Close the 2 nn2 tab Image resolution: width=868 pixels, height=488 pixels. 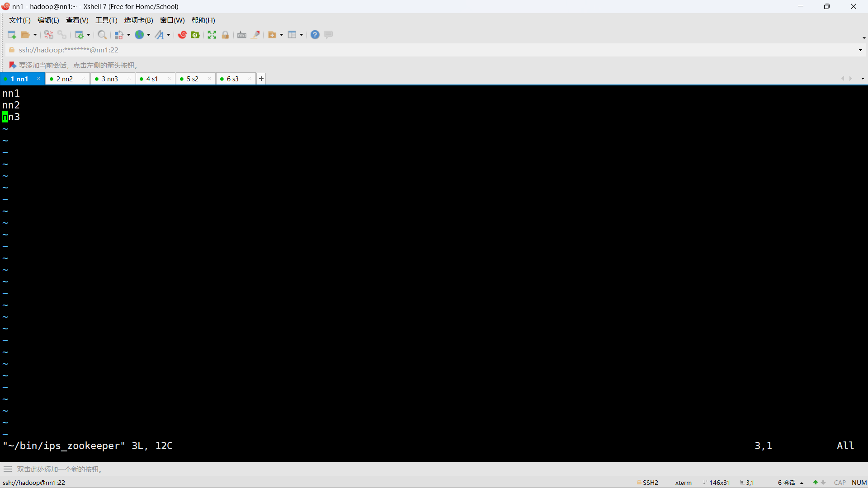(84, 79)
